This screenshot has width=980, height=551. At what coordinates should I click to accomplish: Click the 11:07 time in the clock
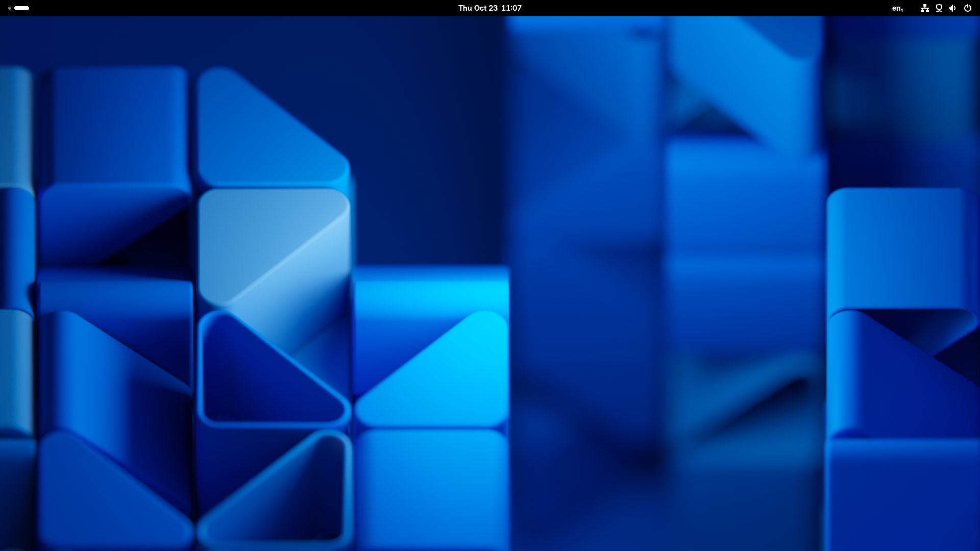511,8
